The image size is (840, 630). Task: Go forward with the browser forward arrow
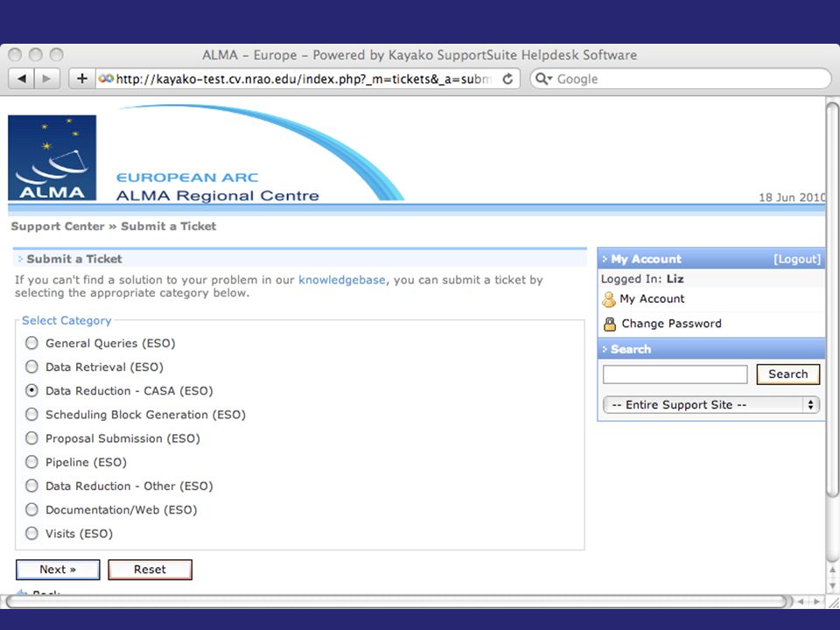pyautogui.click(x=47, y=79)
